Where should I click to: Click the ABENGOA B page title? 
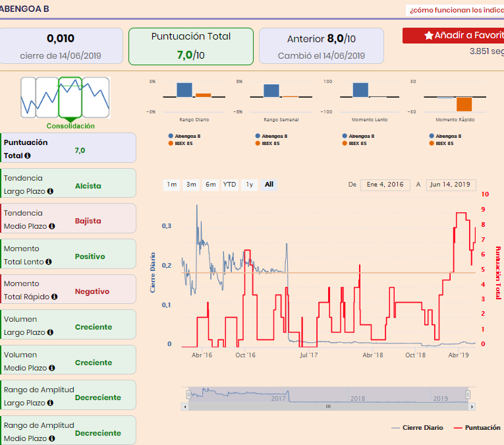coord(25,9)
